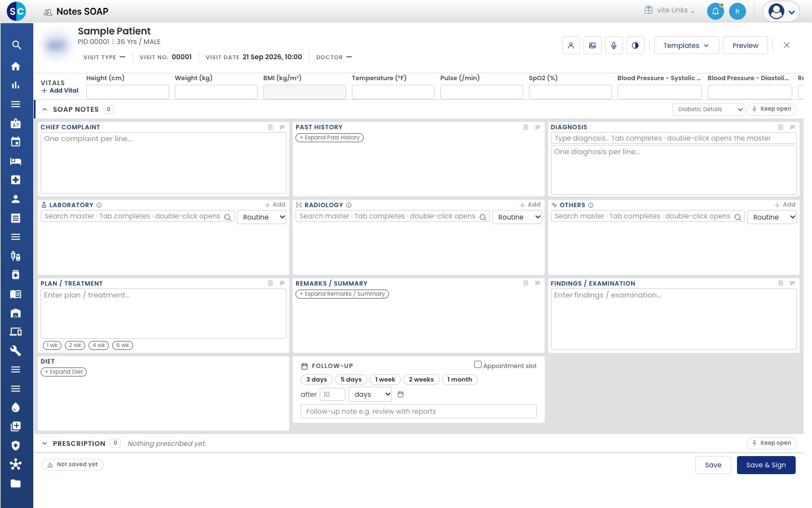Open the Templates dropdown
This screenshot has height=508, width=812.
coord(687,46)
